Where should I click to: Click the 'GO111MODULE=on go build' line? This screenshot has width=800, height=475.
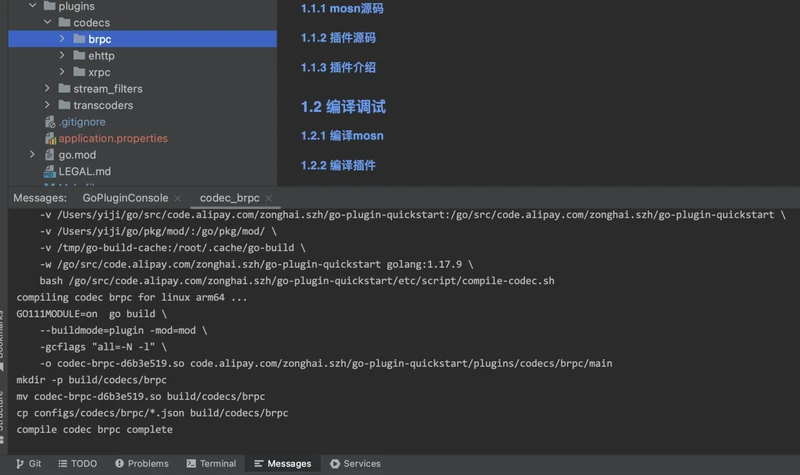(91, 314)
